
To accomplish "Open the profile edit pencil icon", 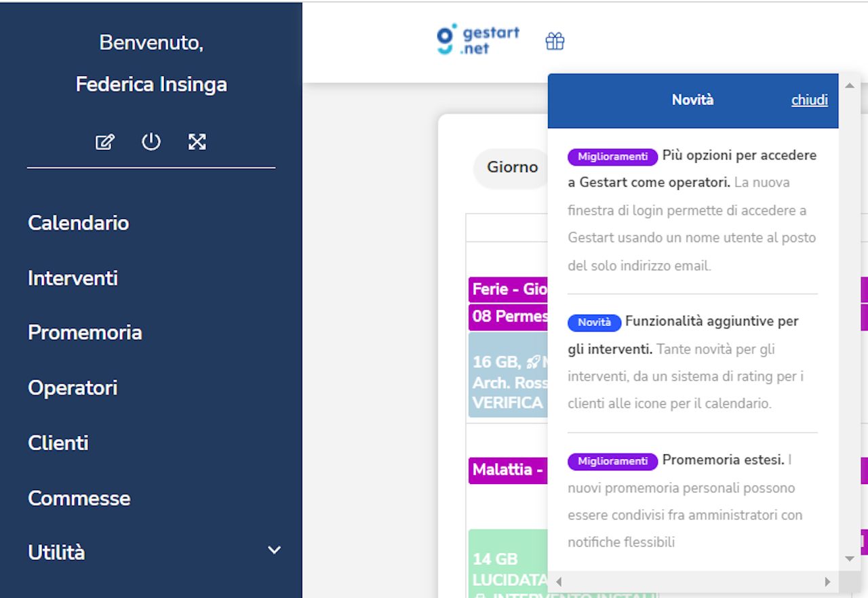I will 105,142.
